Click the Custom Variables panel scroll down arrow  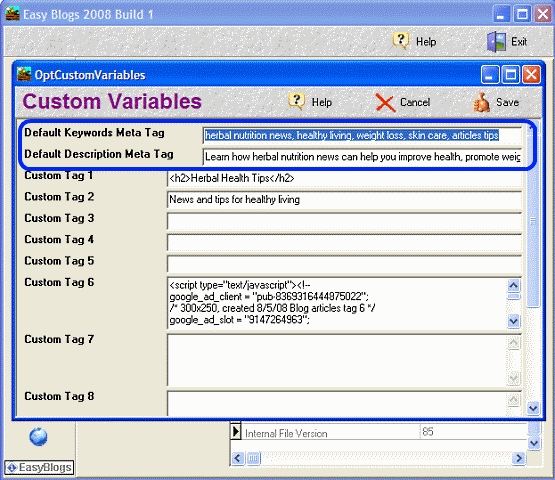(x=533, y=408)
